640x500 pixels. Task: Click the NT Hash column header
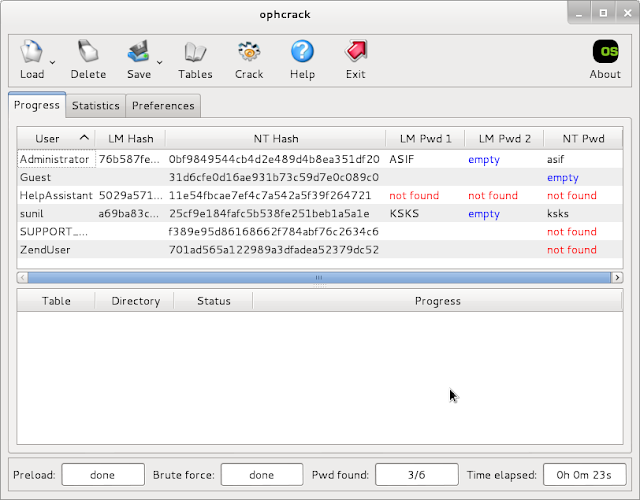(x=275, y=139)
